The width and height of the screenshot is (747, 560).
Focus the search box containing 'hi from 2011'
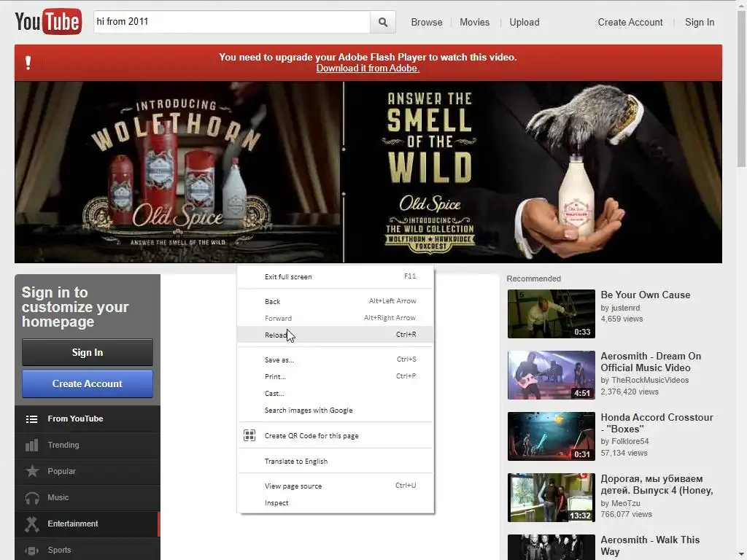point(231,22)
